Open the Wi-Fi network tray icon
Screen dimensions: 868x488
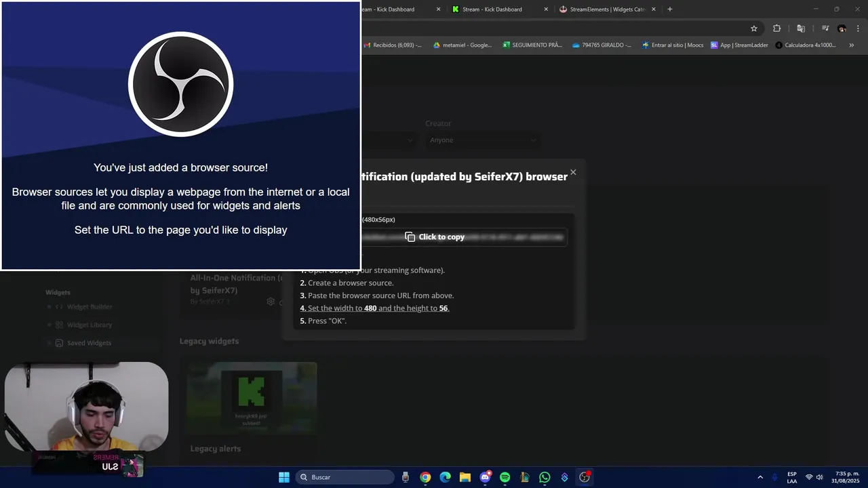coord(809,477)
